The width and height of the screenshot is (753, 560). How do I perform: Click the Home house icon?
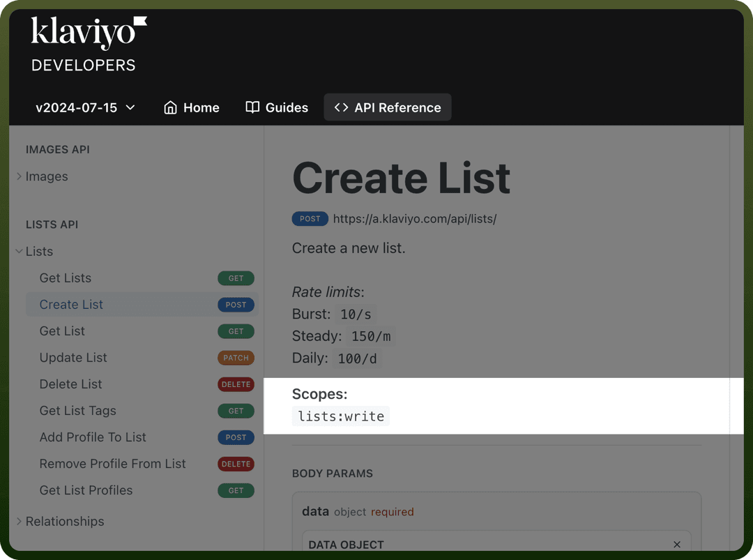pyautogui.click(x=171, y=107)
